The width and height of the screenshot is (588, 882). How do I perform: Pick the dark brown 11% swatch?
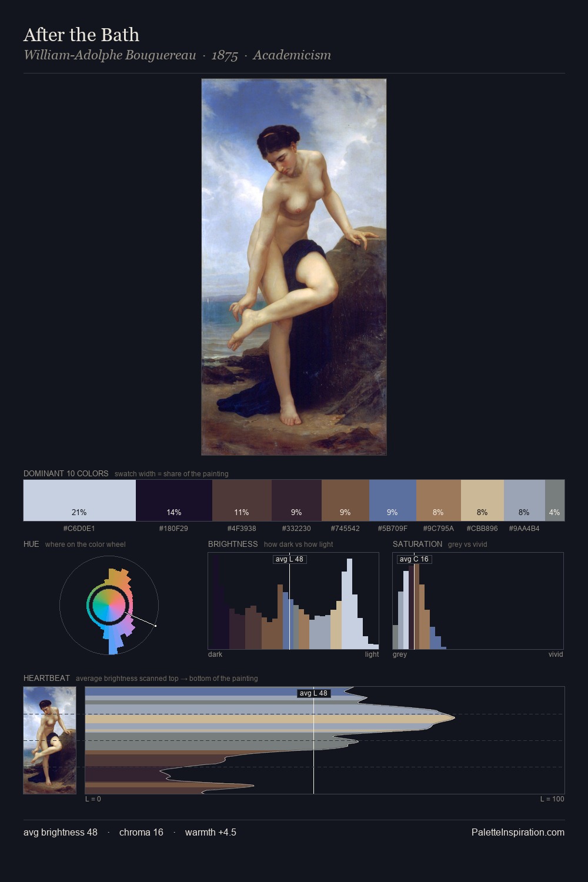coord(242,500)
